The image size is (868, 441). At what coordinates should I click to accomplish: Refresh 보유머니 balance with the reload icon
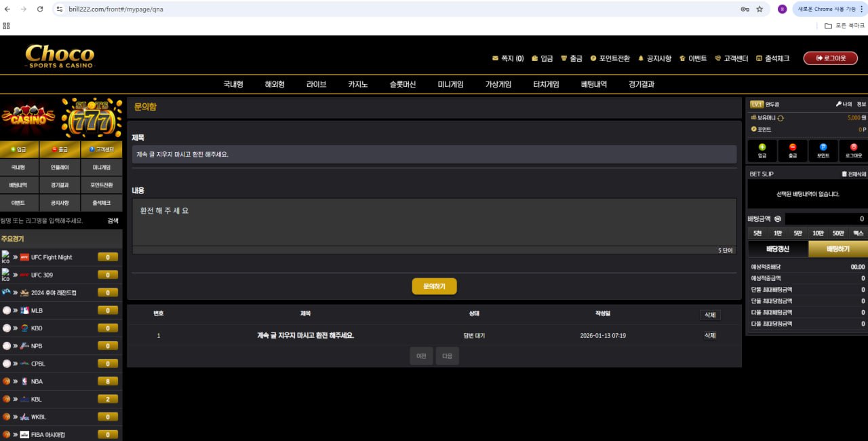pos(781,118)
